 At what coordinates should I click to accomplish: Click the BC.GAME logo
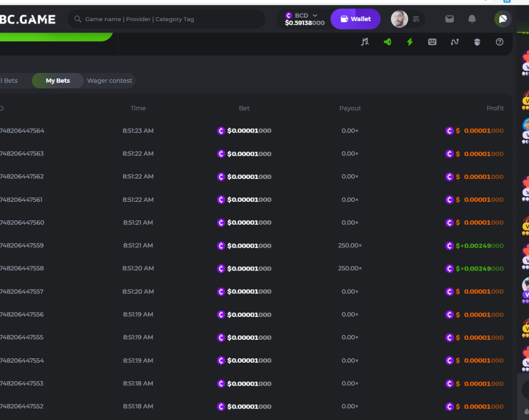click(27, 19)
